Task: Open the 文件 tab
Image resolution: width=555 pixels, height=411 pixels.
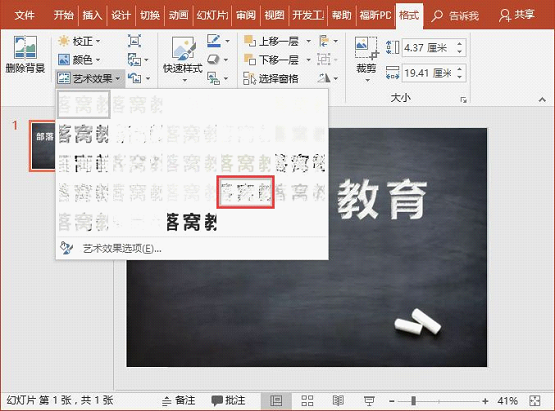Action: pos(25,15)
